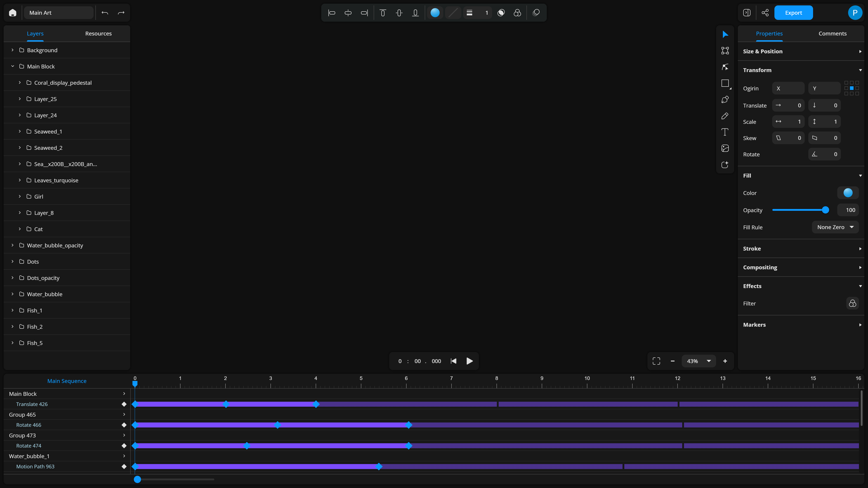This screenshot has width=868, height=488.
Task: Open the Fill Rule None Zero dropdown
Action: [x=835, y=227]
